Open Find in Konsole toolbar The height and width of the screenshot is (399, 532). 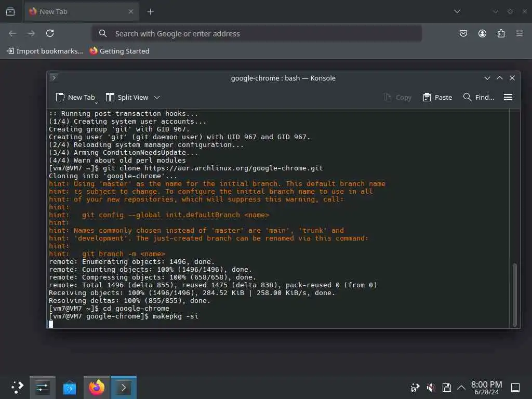pyautogui.click(x=478, y=97)
